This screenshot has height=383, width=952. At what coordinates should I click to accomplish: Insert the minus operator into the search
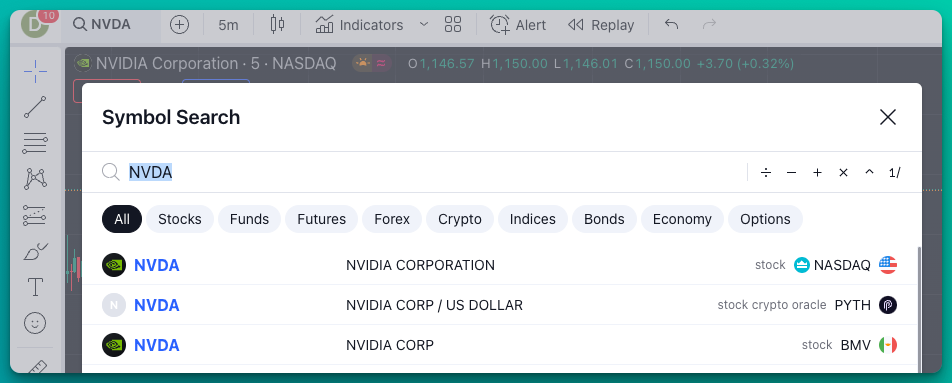[x=791, y=173]
